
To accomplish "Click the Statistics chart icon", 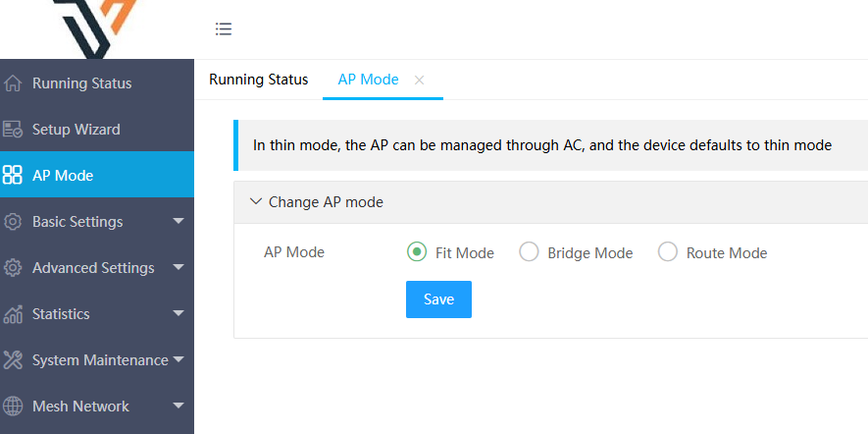I will (13, 314).
